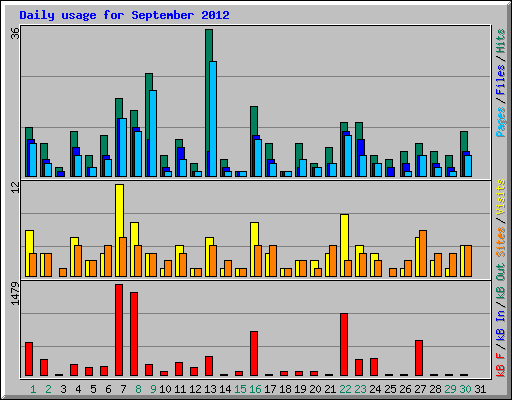Select day label '19' on the x-axis

coord(300,389)
